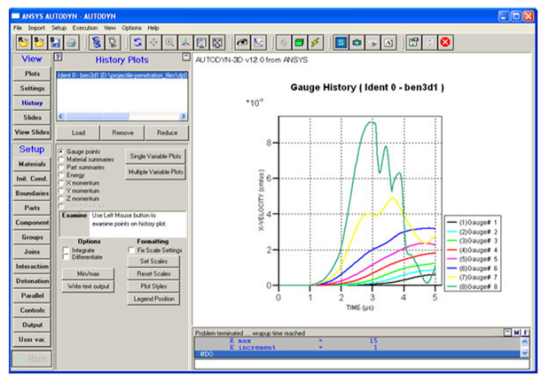Click the history graph plot icon
The width and height of the screenshot is (550, 382).
(259, 42)
